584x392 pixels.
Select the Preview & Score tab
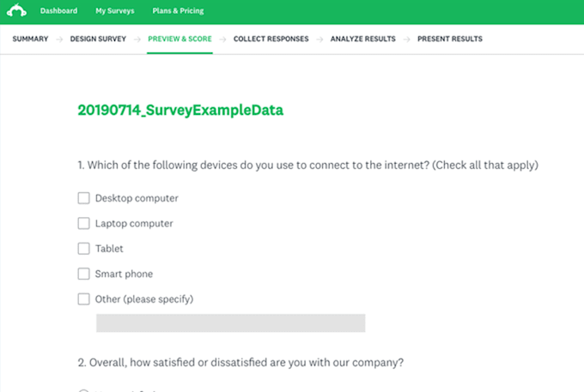[179, 39]
